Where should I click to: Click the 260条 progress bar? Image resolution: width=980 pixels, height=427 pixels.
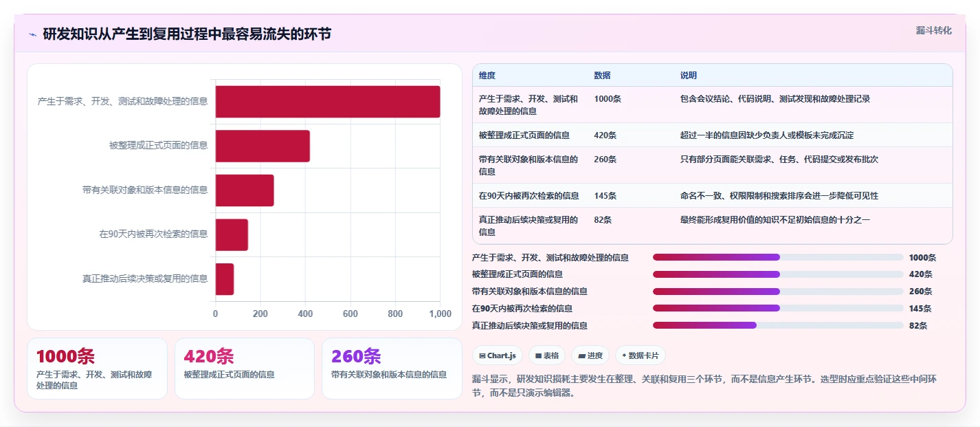tap(778, 292)
